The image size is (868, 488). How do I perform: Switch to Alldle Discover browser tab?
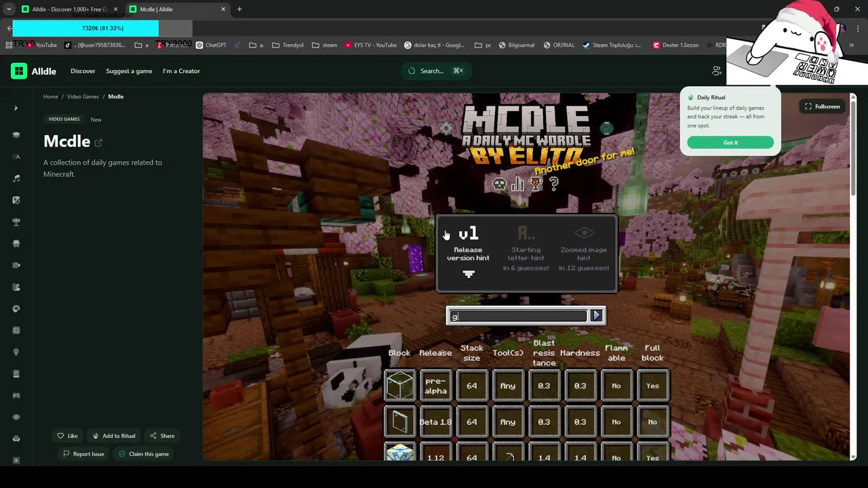(68, 9)
